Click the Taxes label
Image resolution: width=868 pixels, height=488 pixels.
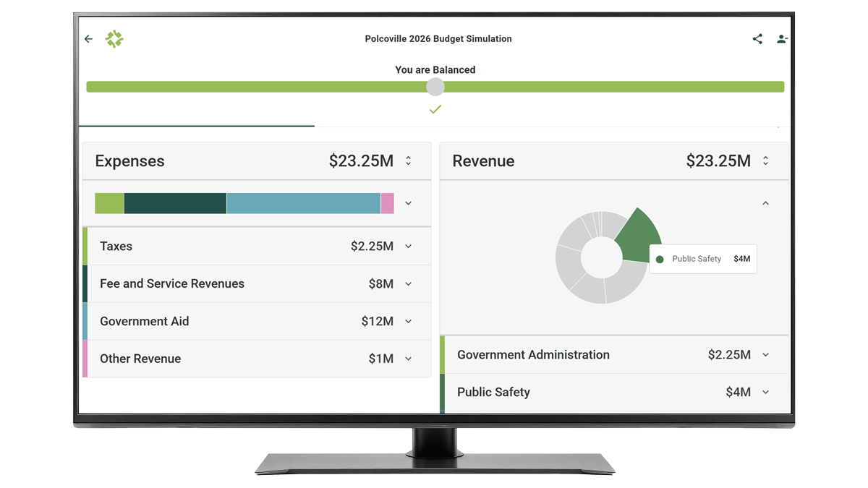116,247
